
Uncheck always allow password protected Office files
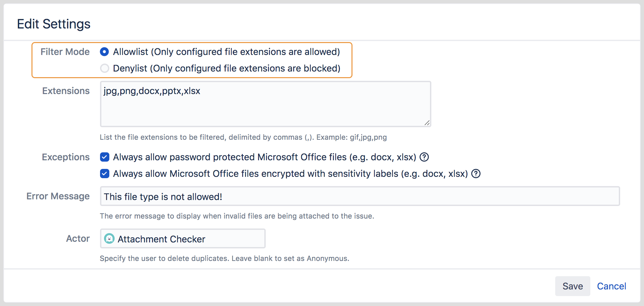104,157
